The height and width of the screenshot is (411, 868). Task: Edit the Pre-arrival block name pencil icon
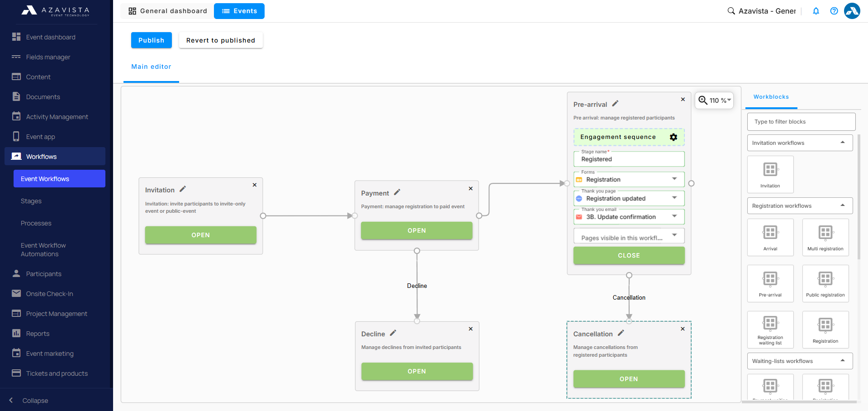(x=615, y=104)
